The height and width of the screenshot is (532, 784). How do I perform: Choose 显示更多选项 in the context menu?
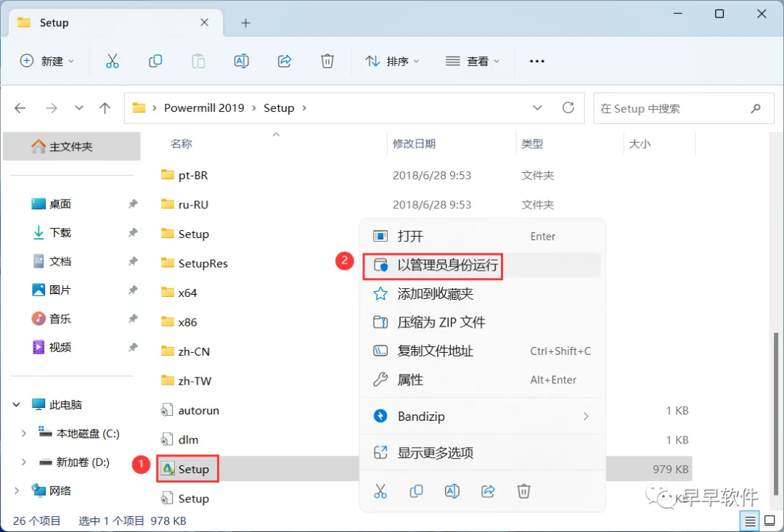click(482, 452)
